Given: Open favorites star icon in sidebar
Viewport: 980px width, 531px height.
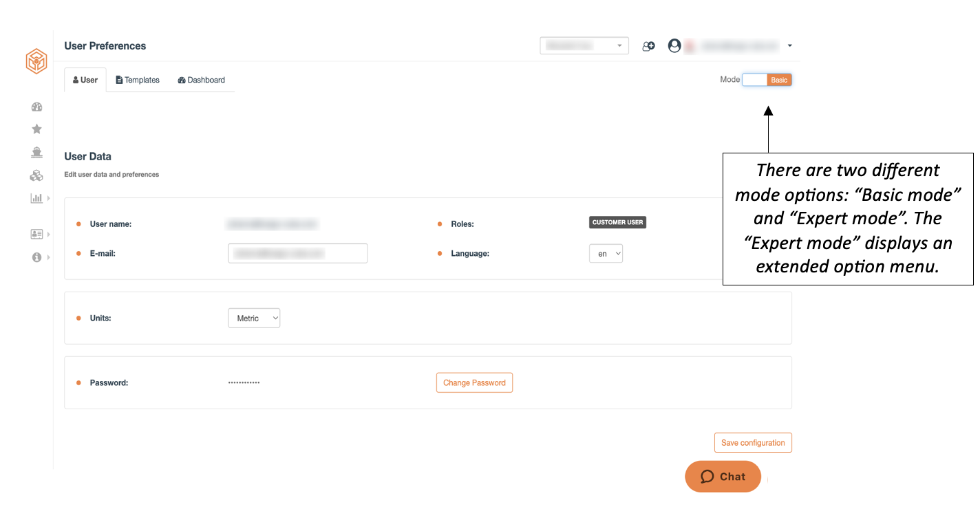Looking at the screenshot, I should (37, 129).
